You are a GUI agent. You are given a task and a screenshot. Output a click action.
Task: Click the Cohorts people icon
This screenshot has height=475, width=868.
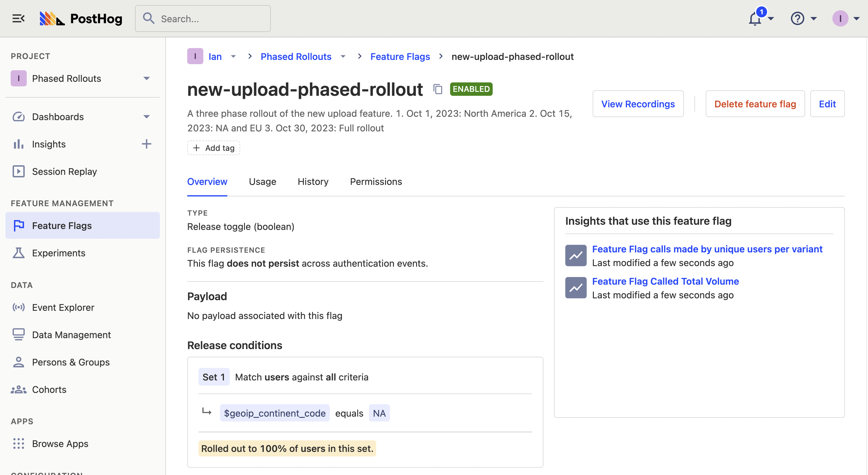click(x=19, y=389)
